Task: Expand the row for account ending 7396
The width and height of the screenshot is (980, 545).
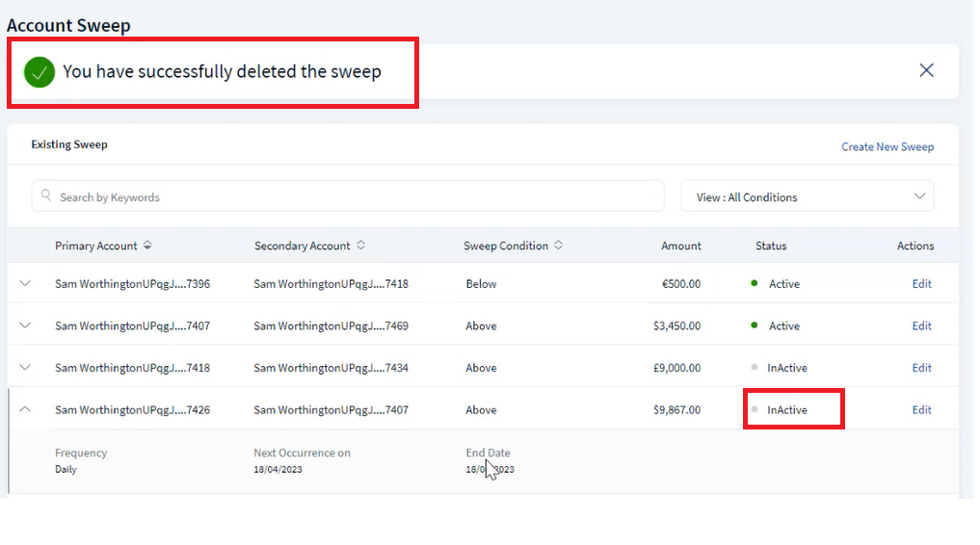Action: [x=25, y=283]
